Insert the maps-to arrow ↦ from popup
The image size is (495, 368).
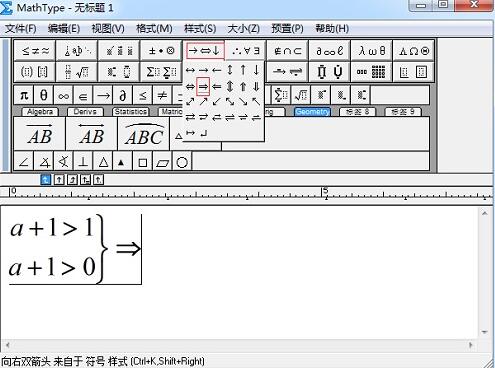click(190, 133)
